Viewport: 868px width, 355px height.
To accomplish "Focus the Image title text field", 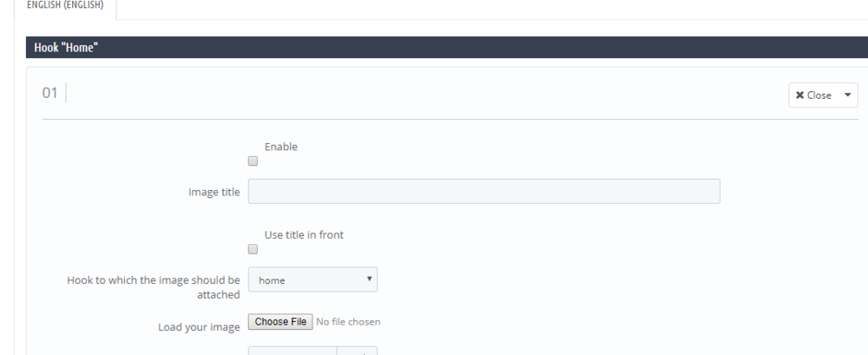I will (x=483, y=192).
